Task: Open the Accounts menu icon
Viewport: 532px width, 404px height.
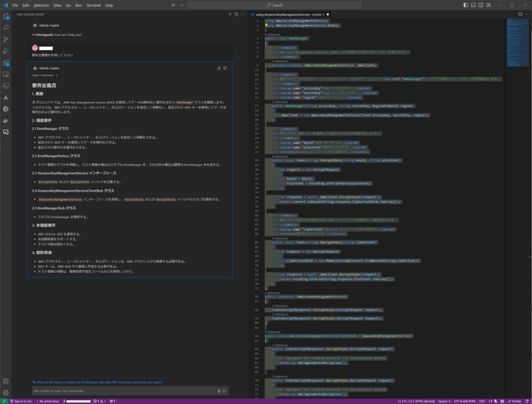Action: (x=6, y=381)
